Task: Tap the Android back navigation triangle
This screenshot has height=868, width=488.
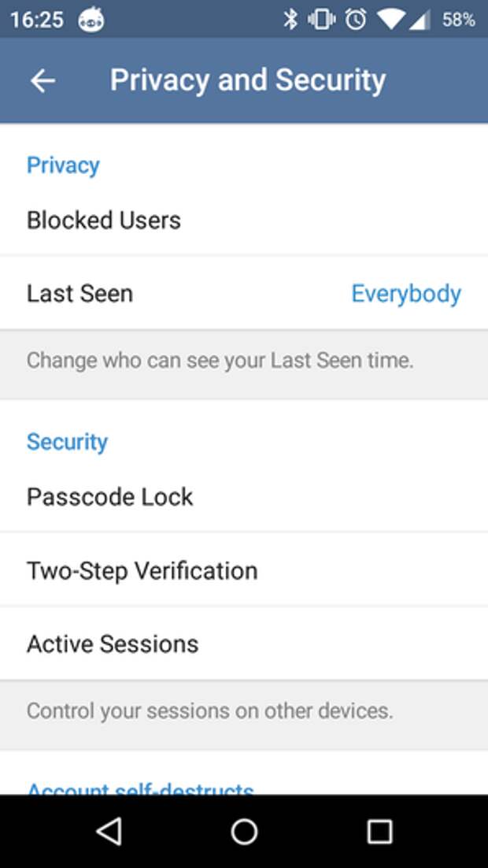Action: [x=109, y=832]
